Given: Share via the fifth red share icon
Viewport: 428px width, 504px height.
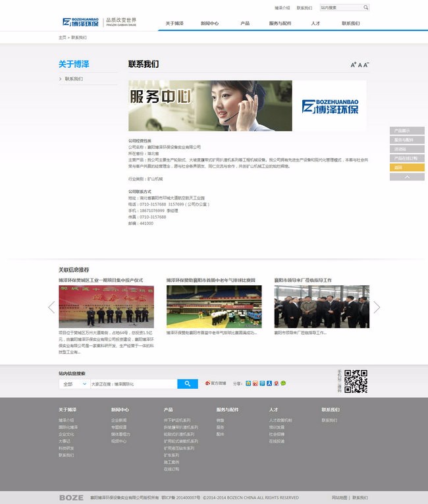Looking at the screenshot, I should [x=276, y=383].
